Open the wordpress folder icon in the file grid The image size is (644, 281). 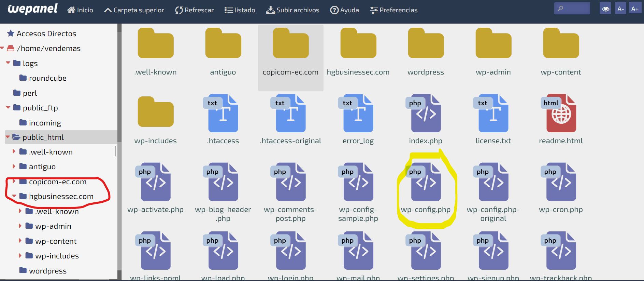pos(426,43)
